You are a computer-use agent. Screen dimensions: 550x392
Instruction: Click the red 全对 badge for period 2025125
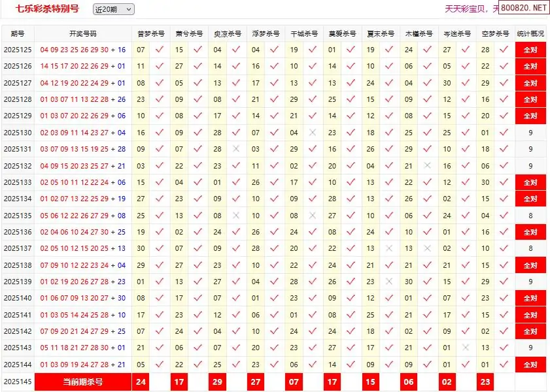530,49
